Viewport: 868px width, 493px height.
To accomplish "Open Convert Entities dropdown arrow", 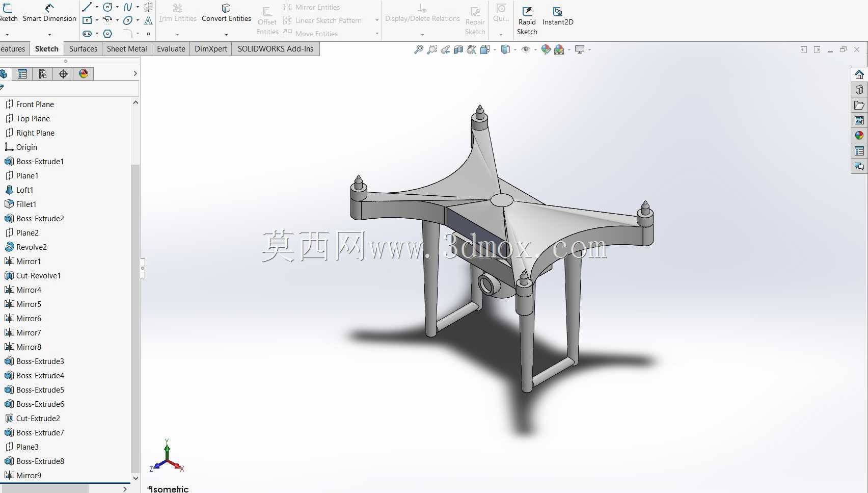I will tap(226, 35).
